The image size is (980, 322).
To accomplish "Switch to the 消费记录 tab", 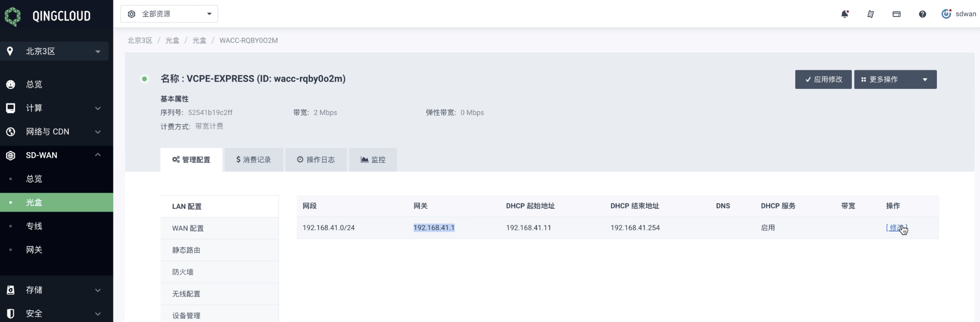I will (x=254, y=160).
